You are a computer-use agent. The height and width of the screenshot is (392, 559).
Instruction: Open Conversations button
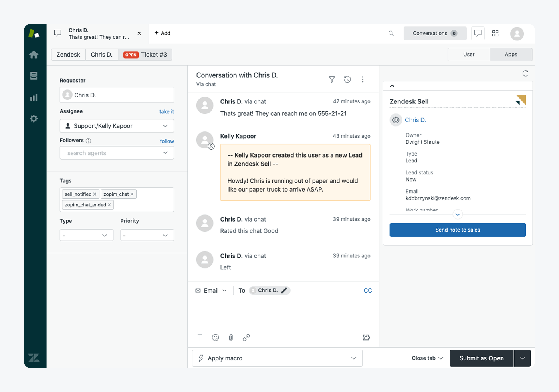tap(435, 33)
